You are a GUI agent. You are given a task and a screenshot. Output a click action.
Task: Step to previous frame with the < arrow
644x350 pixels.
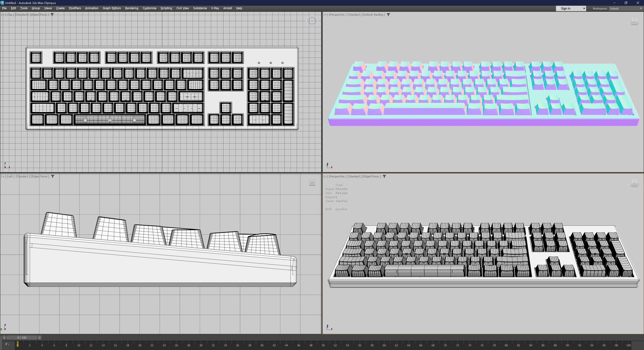click(4, 337)
